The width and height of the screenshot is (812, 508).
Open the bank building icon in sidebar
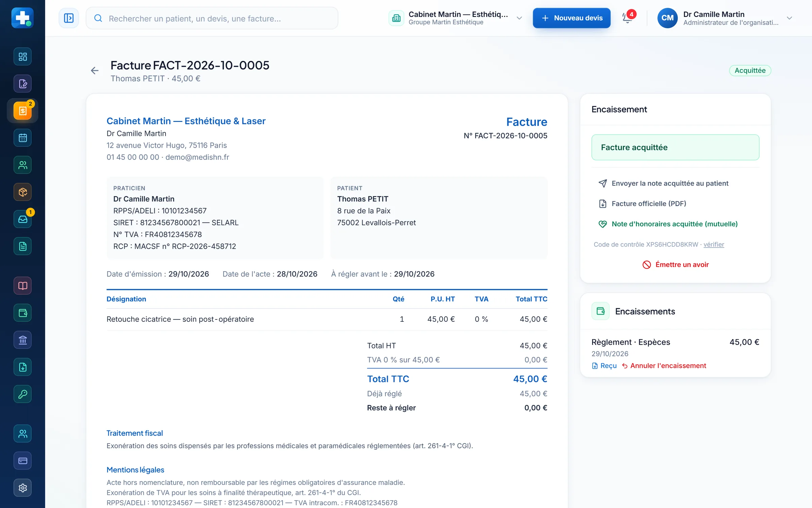click(23, 340)
